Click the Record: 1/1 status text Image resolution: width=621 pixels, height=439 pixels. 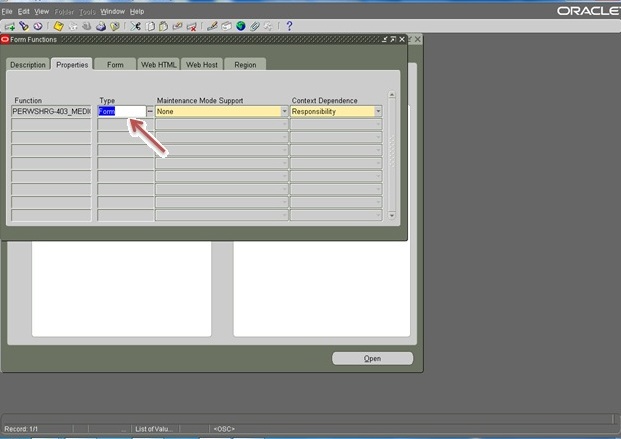coord(21,429)
